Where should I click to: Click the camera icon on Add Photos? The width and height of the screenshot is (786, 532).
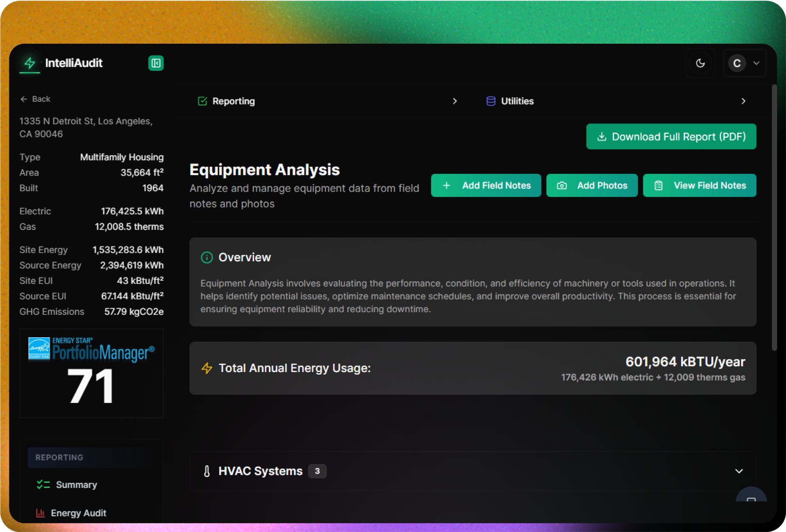[x=561, y=185]
